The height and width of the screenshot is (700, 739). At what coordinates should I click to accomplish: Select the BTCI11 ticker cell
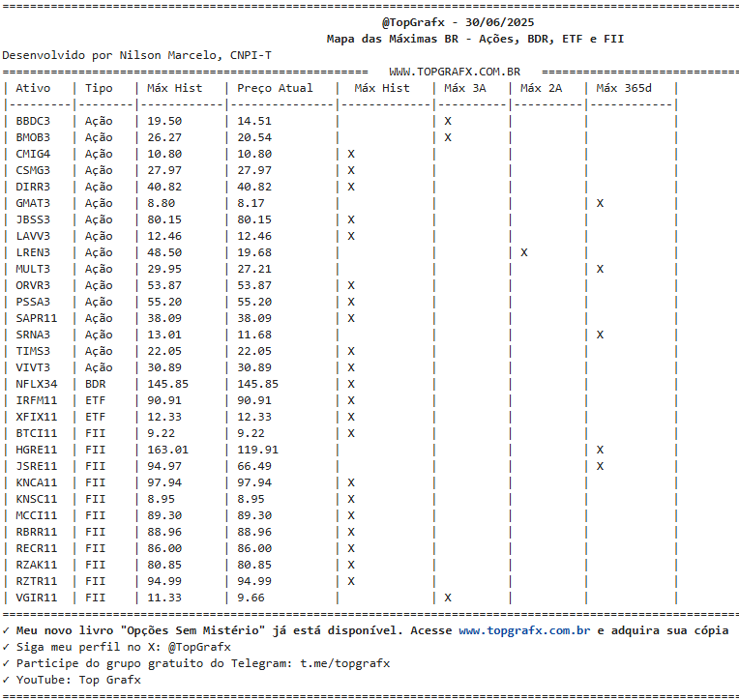[37, 433]
